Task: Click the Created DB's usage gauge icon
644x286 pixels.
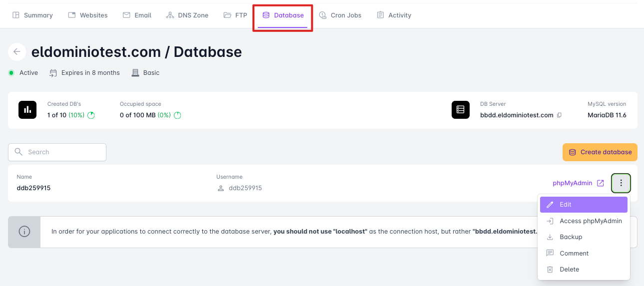Action: tap(91, 115)
